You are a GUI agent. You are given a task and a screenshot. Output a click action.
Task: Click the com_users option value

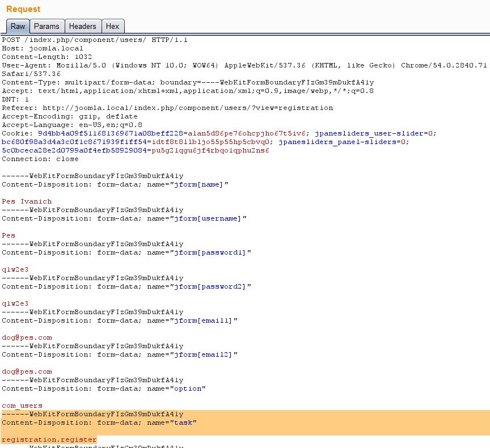22,405
